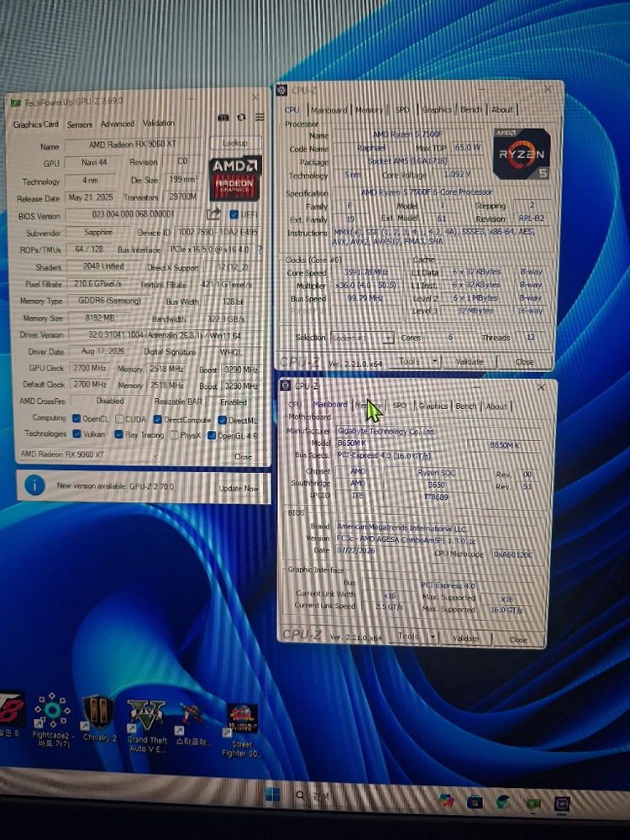Click Validate in CPU-Z motherboard window
630x840 pixels.
(x=466, y=638)
